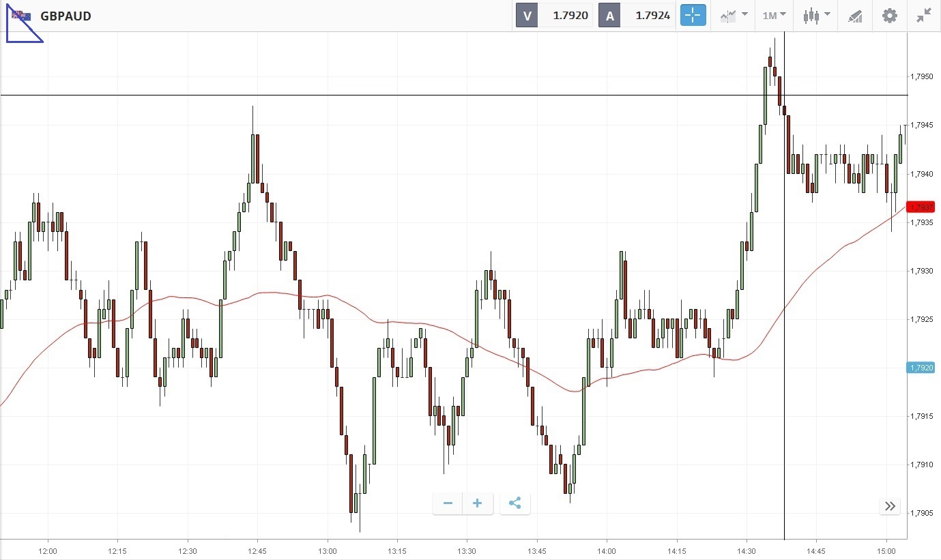Image resolution: width=941 pixels, height=560 pixels.
Task: Click the 13:15 time axis label
Action: tap(397, 550)
